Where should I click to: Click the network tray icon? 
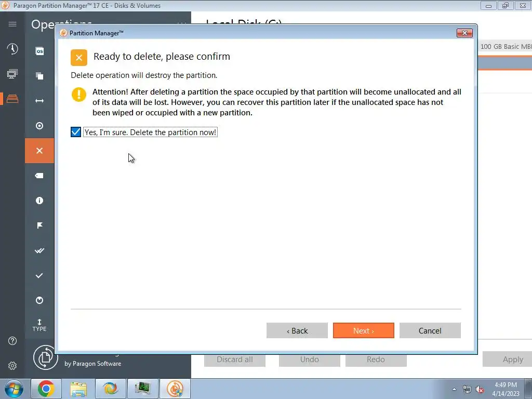tap(467, 390)
